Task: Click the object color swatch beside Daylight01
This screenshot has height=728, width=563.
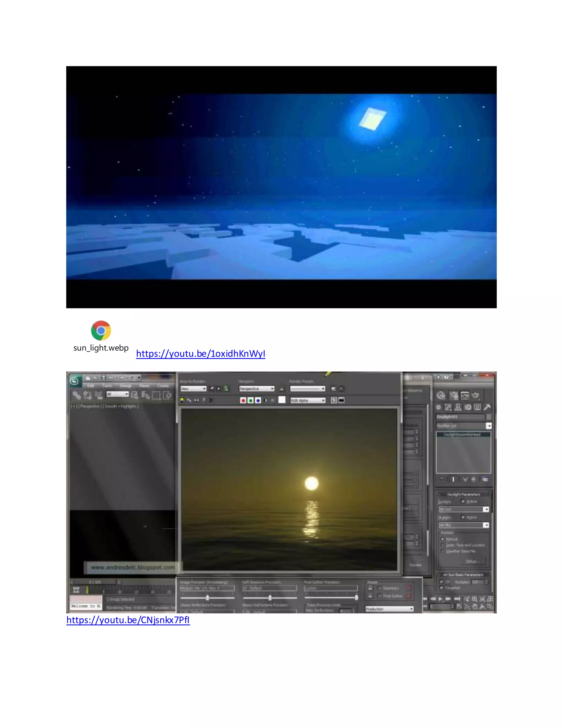Action: pyautogui.click(x=489, y=417)
